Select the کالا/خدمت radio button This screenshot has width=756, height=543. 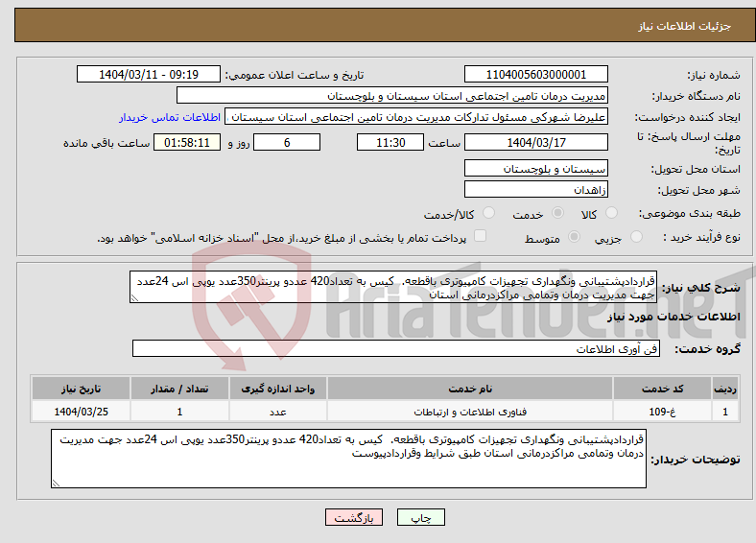[x=489, y=213]
